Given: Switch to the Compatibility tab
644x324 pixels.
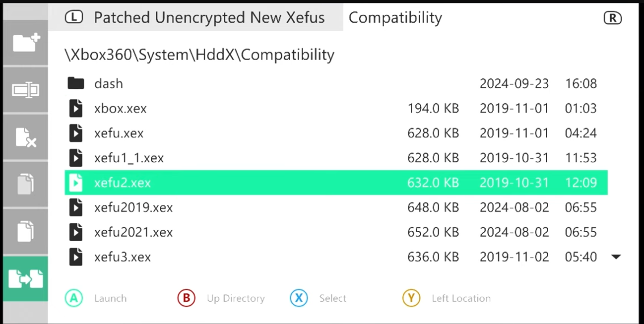Looking at the screenshot, I should [x=395, y=17].
